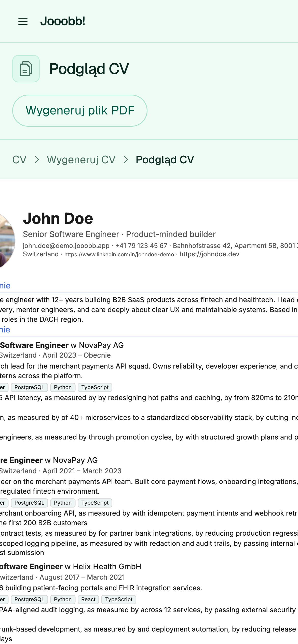Open https://johndoe.dev website link
This screenshot has height=644, width=298.
209,254
